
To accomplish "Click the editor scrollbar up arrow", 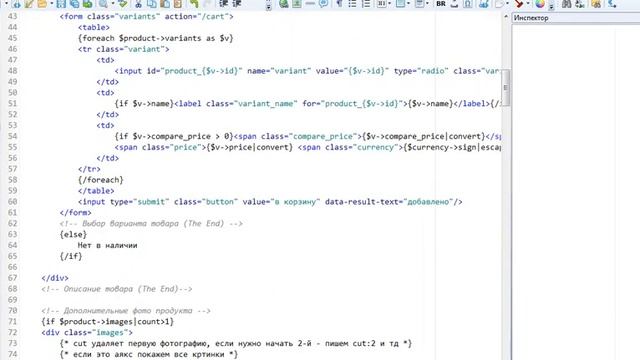I will point(506,17).
